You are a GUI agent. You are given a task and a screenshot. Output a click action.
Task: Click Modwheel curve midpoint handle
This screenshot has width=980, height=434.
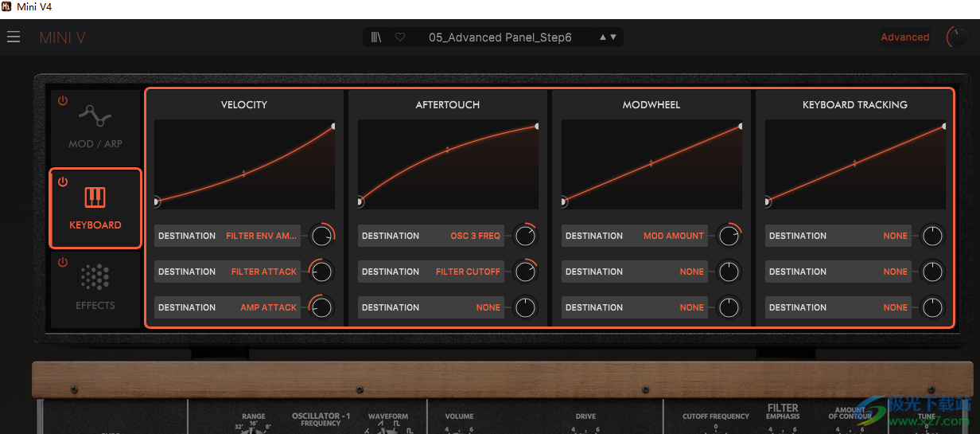[x=651, y=163]
